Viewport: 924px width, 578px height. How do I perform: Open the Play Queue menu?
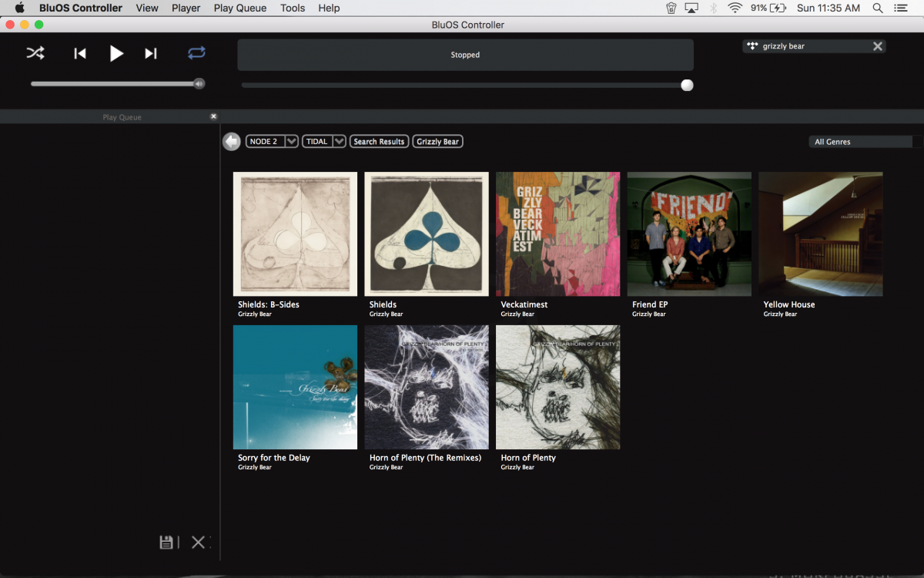pyautogui.click(x=240, y=8)
